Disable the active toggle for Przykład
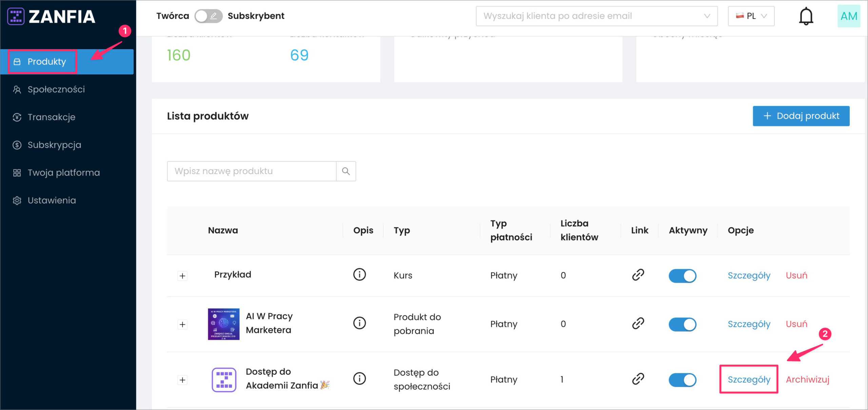The image size is (868, 410). [x=682, y=276]
